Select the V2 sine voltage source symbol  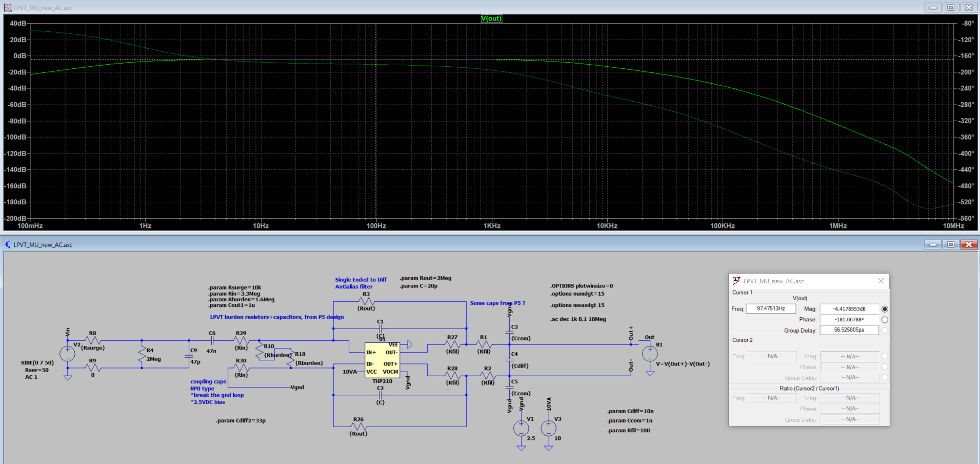pos(67,354)
